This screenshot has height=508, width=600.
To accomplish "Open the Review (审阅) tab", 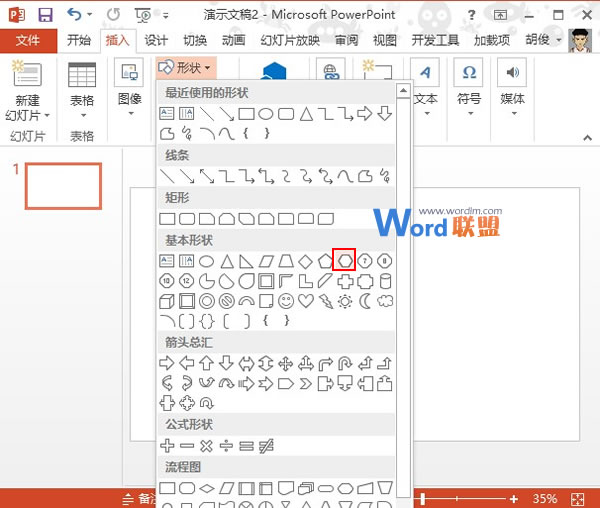I will tap(347, 40).
